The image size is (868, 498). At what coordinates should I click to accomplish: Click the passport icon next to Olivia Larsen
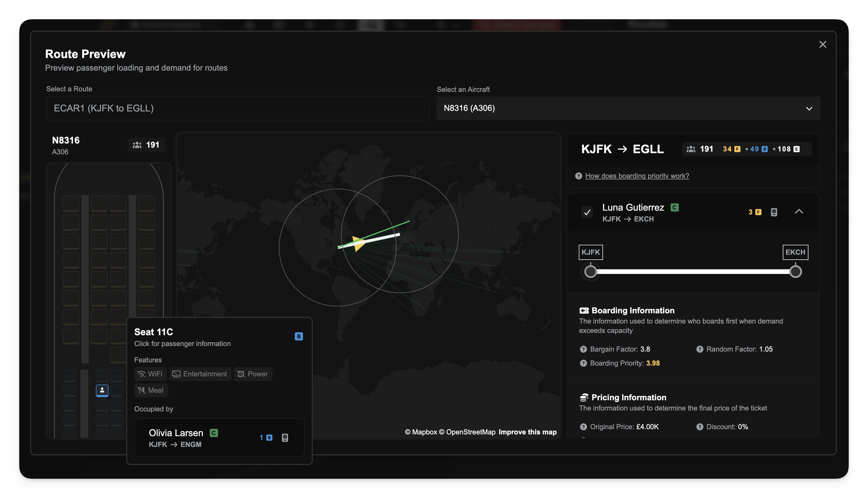pyautogui.click(x=285, y=437)
